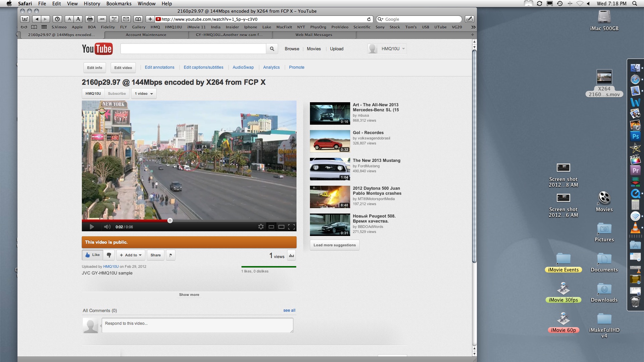Image resolution: width=644 pixels, height=362 pixels.
Task: Expand description with Show more
Action: click(189, 295)
